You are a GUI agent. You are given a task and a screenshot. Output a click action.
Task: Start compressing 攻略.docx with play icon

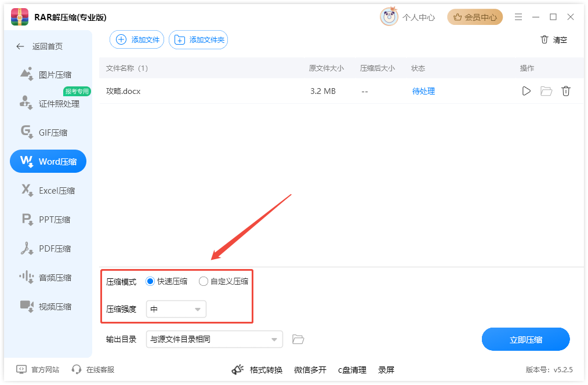tap(526, 91)
